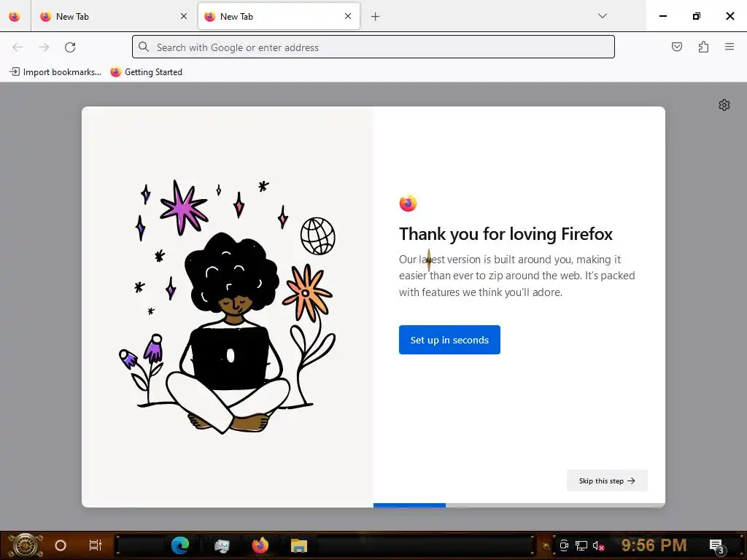Click the Firefox logo above the heading

pyautogui.click(x=408, y=203)
